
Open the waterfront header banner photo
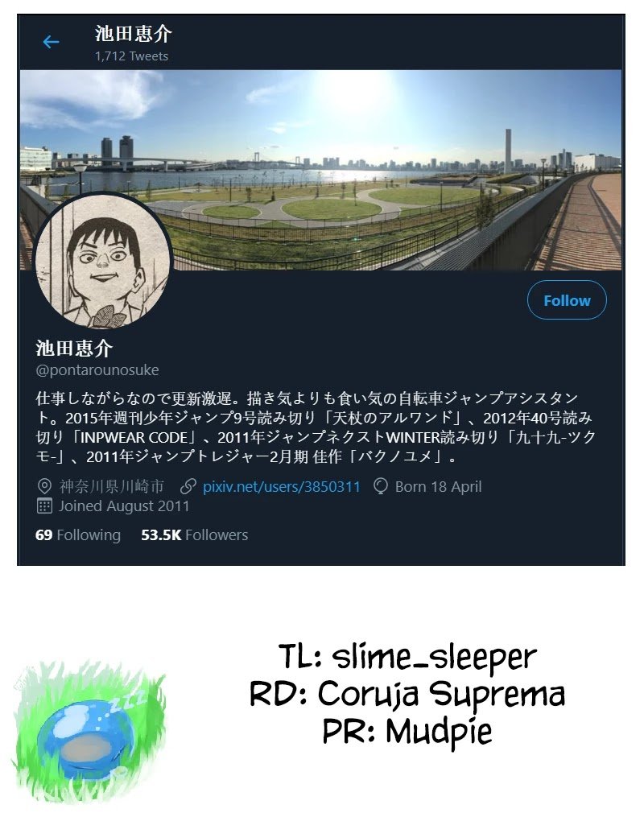(320, 170)
